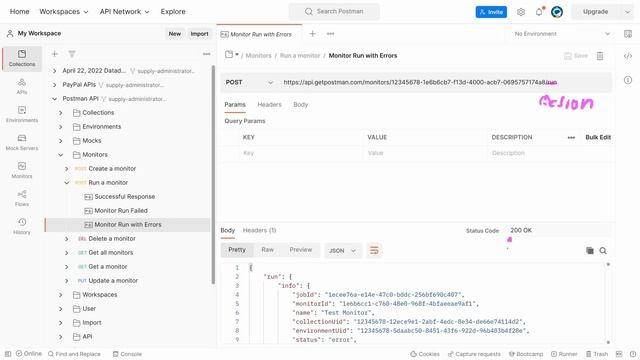This screenshot has width=640, height=360.
Task: Click the filter icon in sidebar
Action: click(x=72, y=54)
